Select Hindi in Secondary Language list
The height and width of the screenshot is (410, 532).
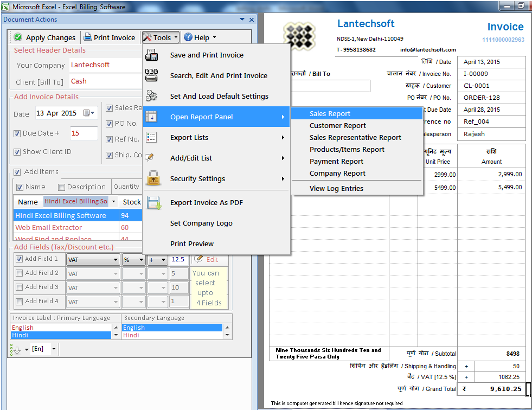coord(172,335)
